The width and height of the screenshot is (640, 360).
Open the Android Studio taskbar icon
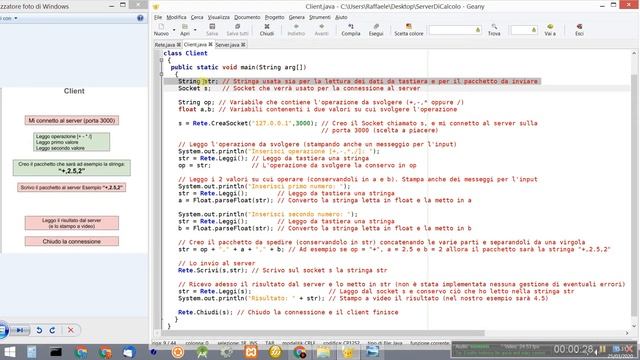coord(202,352)
